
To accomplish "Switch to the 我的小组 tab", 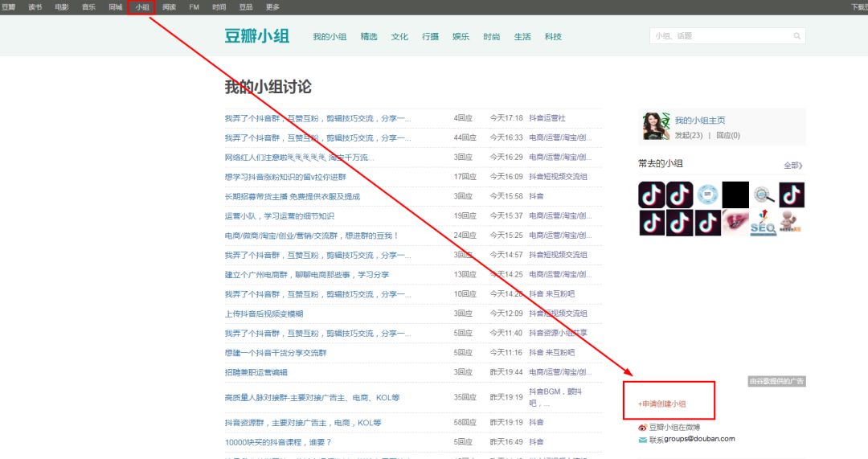I will pyautogui.click(x=330, y=36).
